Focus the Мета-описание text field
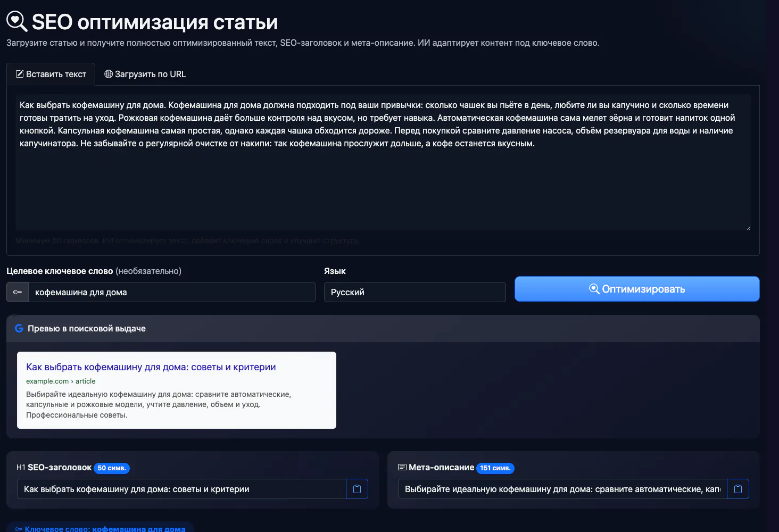This screenshot has height=532, width=779. click(x=562, y=489)
